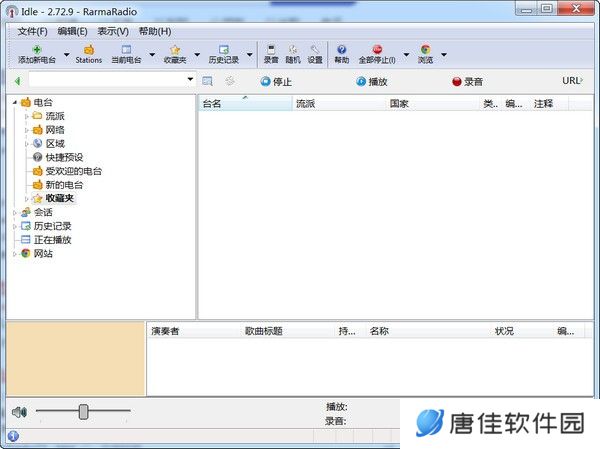Screen dimensions: 600x449
Task: Click the 全部停止 stop all icon
Action: (x=377, y=49)
